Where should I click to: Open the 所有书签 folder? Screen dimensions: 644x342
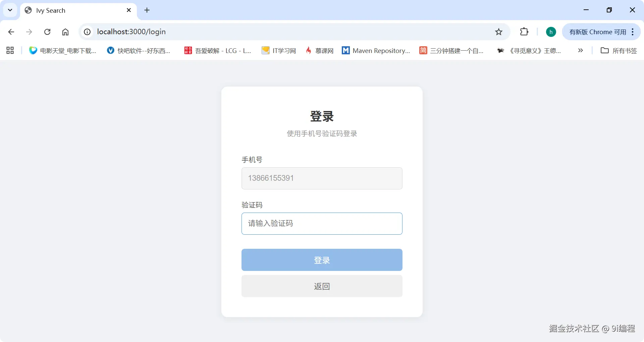pyautogui.click(x=619, y=51)
